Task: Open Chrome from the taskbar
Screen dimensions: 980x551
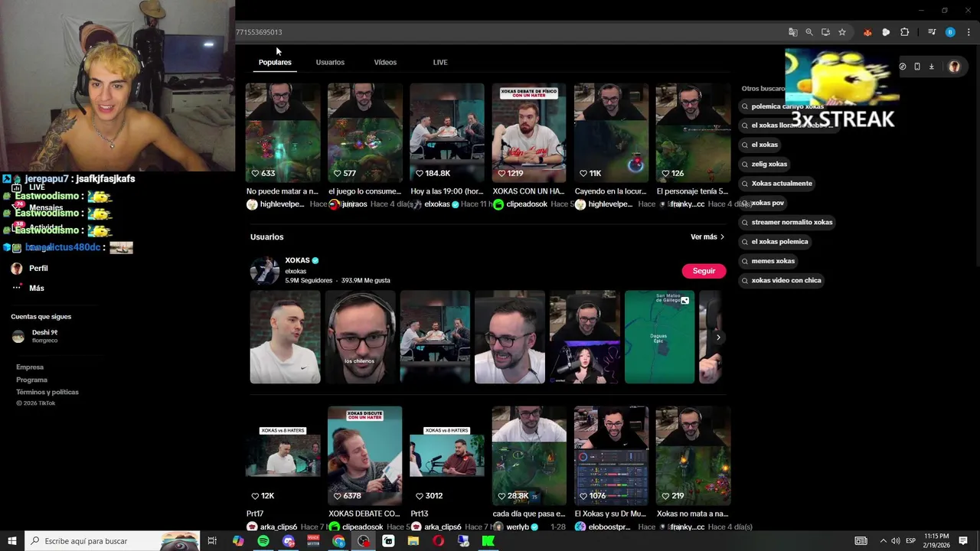Action: [x=338, y=541]
